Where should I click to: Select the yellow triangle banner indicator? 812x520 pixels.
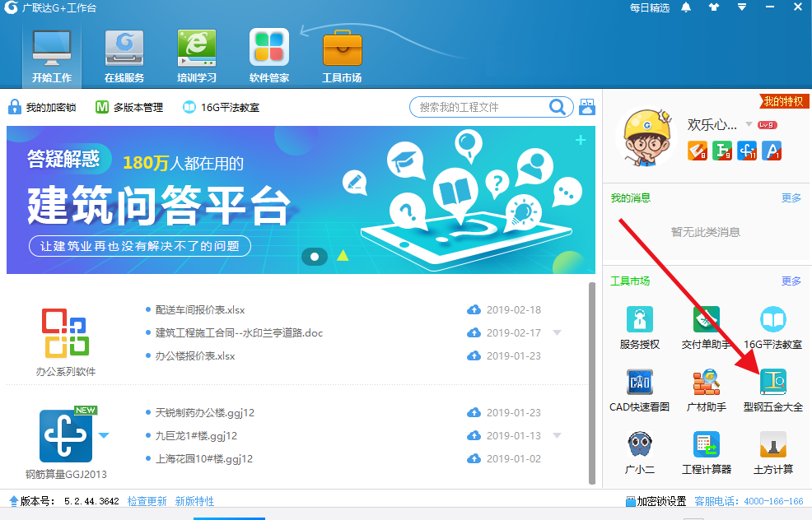(x=343, y=255)
